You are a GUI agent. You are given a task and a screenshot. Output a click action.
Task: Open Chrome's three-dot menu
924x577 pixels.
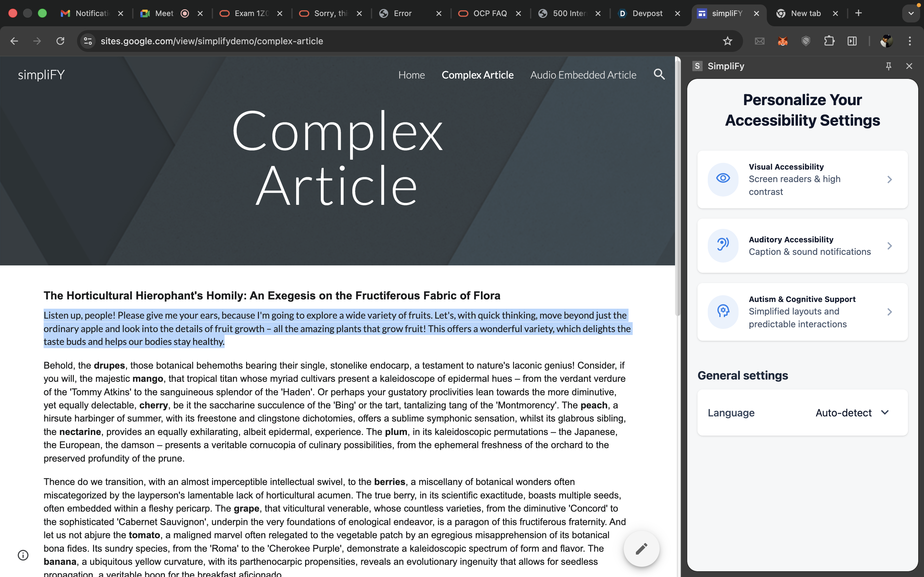[x=910, y=41]
